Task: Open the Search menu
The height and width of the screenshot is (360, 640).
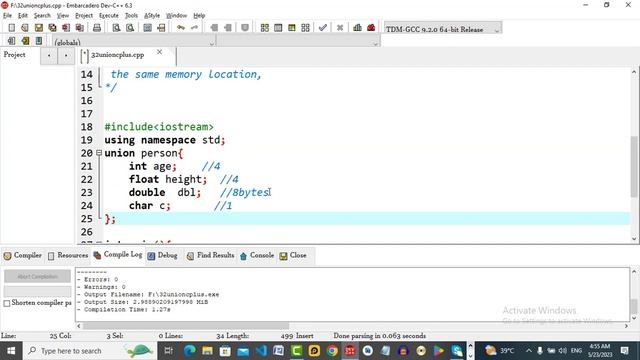Action: click(42, 16)
